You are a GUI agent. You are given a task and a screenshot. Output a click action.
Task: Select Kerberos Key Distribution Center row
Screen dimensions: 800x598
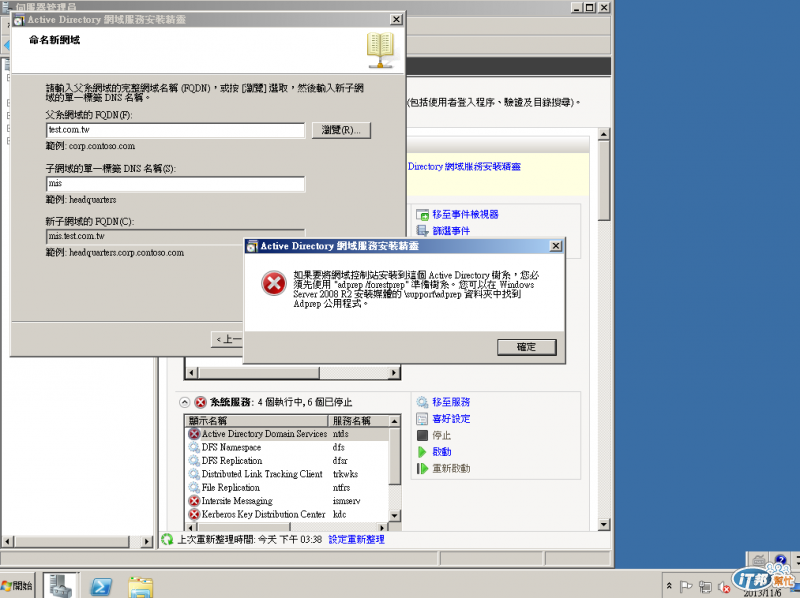pyautogui.click(x=287, y=514)
